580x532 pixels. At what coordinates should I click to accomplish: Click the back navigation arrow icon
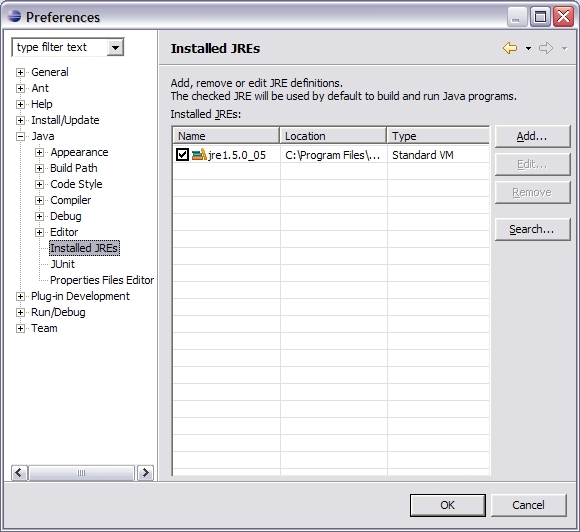[x=510, y=48]
